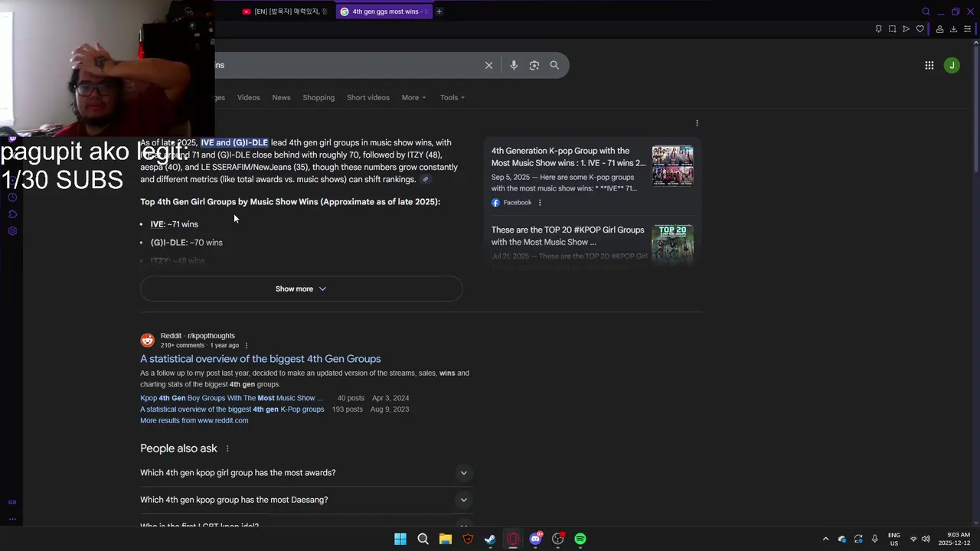This screenshot has width=980, height=551.
Task: Open the sidebar settings gear
Action: pyautogui.click(x=12, y=231)
